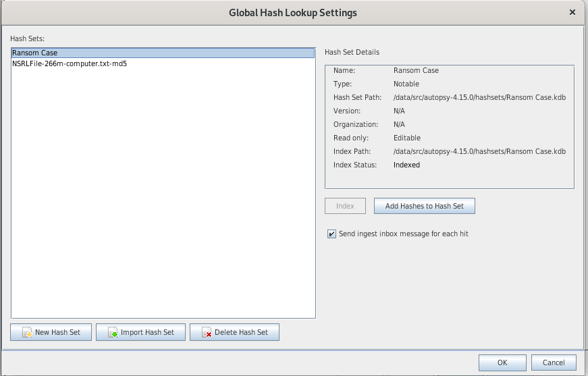Click the Global Hash Lookup Settings title bar
The image size is (588, 376).
coord(293,12)
